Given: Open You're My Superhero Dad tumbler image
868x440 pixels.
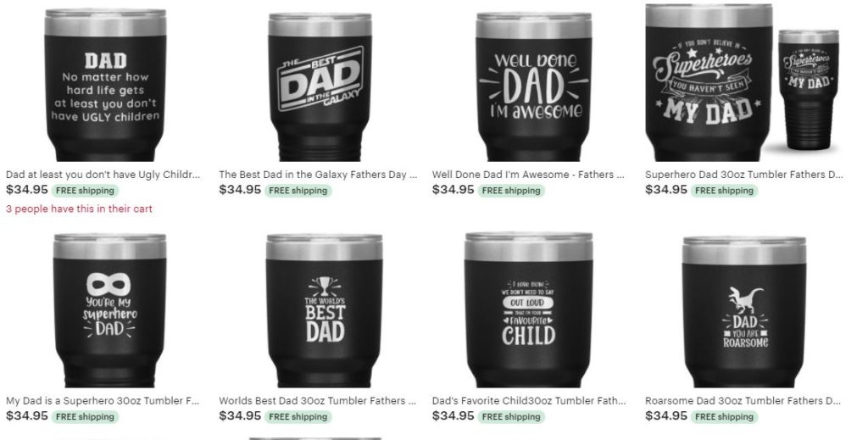Looking at the screenshot, I should click(109, 310).
